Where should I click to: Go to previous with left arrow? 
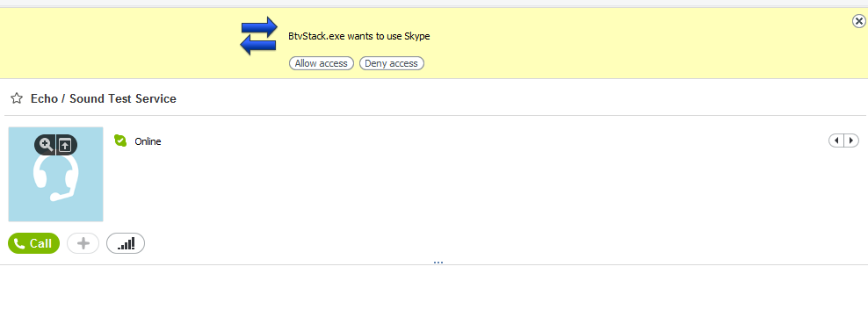[836, 141]
